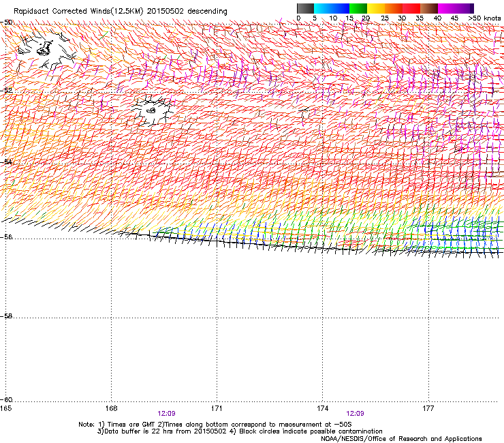This screenshot has width=504, height=443.
Task: Click the 165 longitude label
Action: coord(5,408)
